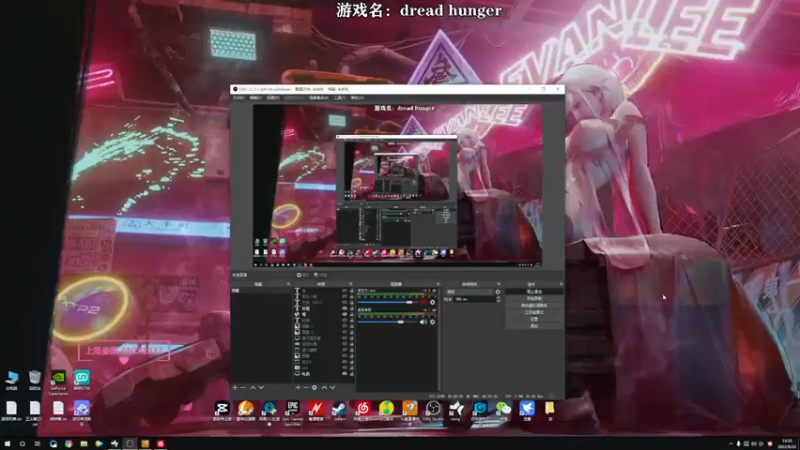800x450 pixels.
Task: Open transition properties with the gear icon
Action: tap(497, 292)
